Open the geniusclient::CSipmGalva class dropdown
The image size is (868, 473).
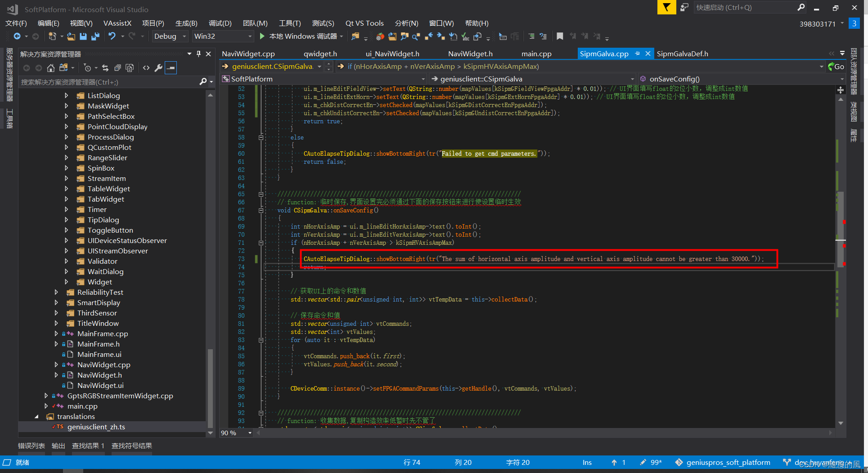[x=532, y=79]
